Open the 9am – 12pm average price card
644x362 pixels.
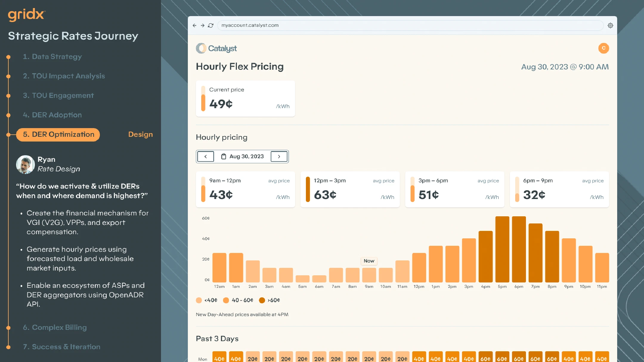(245, 189)
